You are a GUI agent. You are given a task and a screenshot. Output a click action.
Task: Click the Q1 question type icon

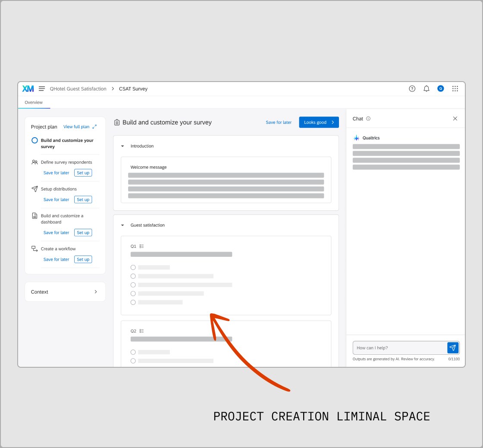(142, 246)
